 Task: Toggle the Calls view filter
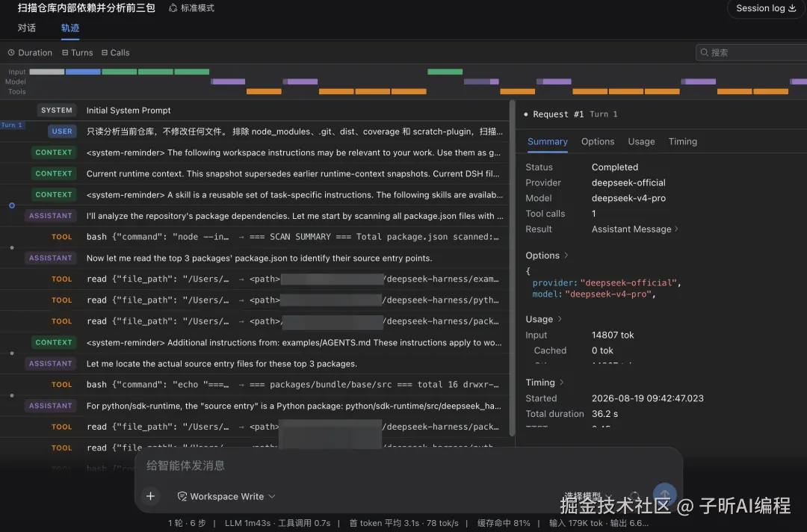(x=115, y=52)
